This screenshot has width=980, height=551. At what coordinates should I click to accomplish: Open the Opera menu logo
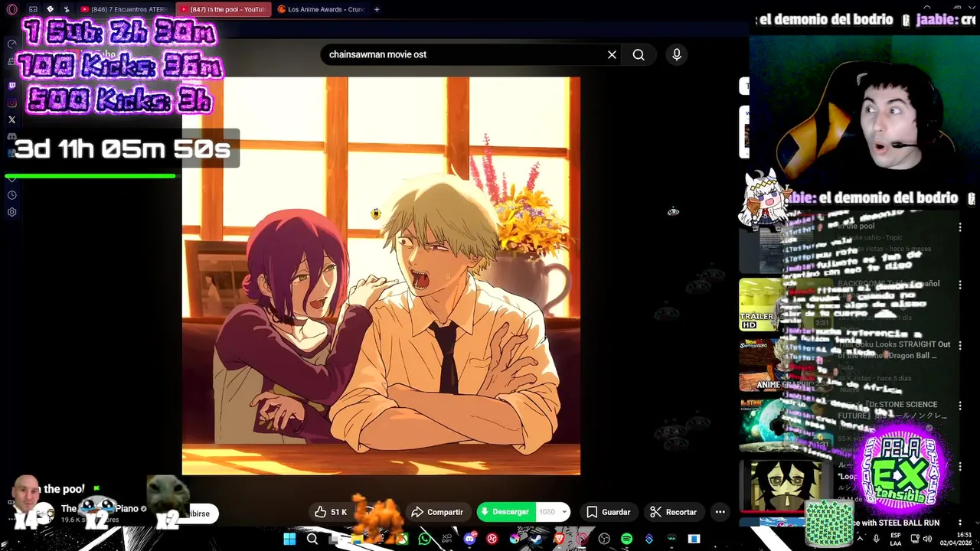pos(11,9)
